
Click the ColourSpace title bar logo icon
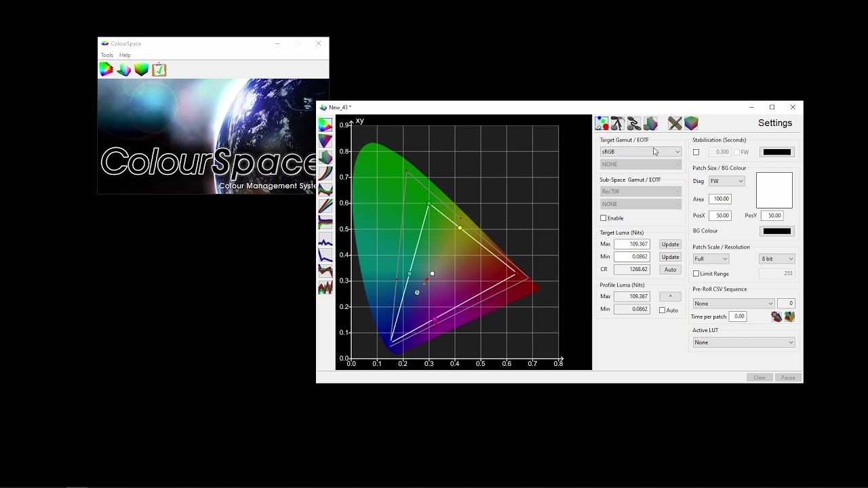105,43
